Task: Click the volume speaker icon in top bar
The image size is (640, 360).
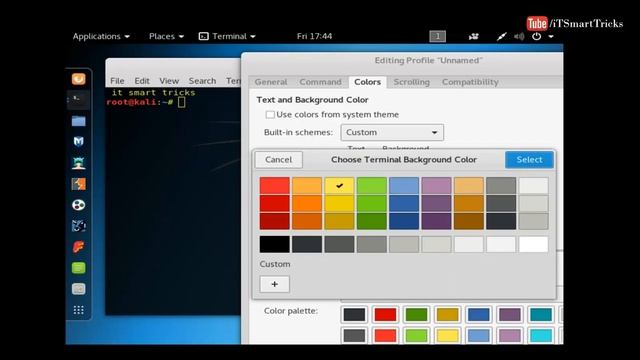Action: 519,37
